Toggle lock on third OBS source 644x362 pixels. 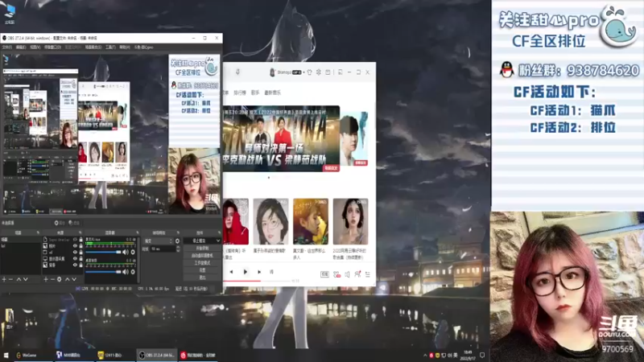[x=80, y=253]
